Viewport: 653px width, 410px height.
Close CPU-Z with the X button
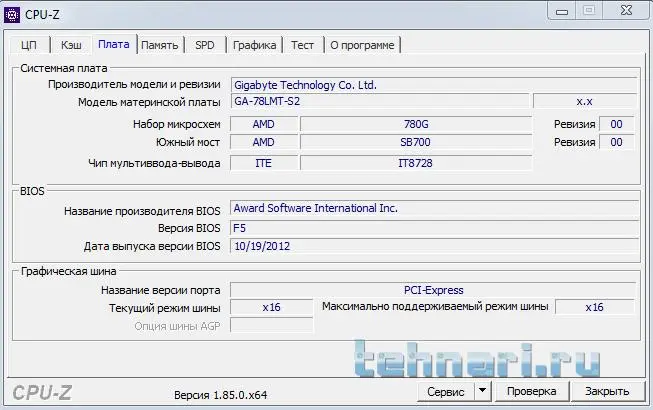[626, 11]
